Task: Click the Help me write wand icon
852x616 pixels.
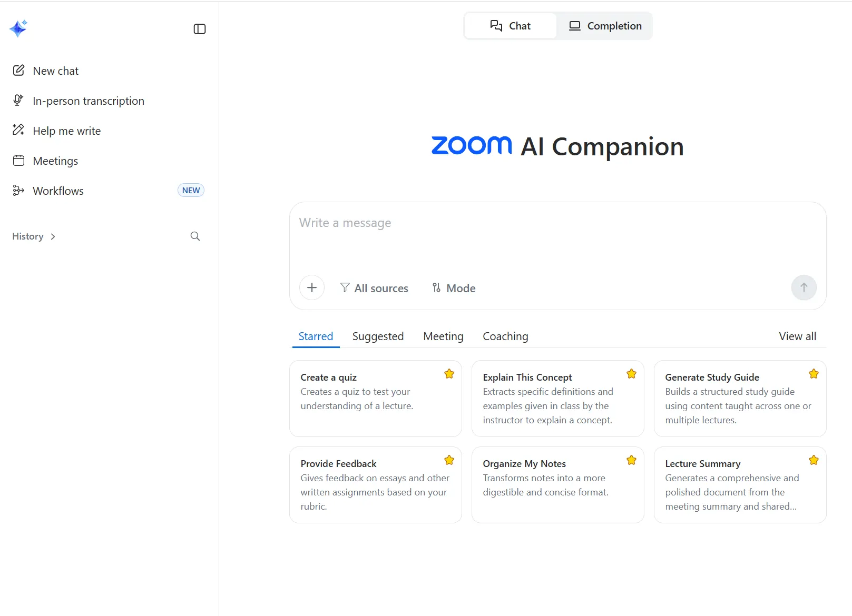Action: point(18,130)
